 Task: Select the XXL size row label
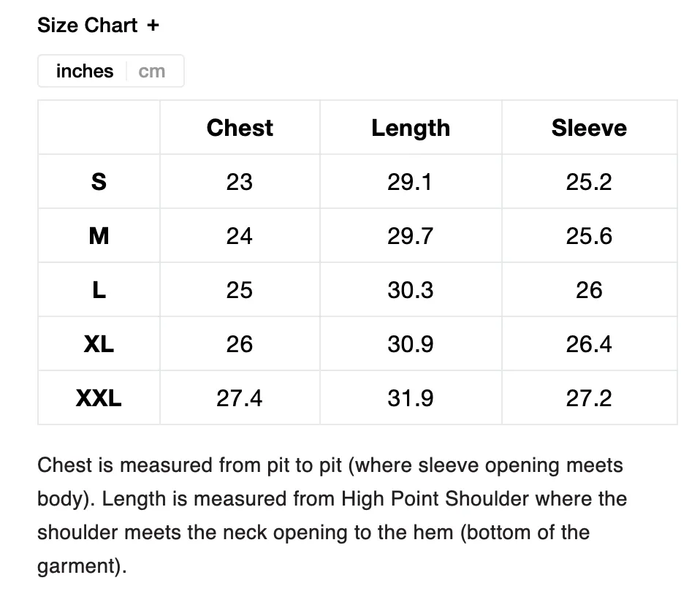99,398
